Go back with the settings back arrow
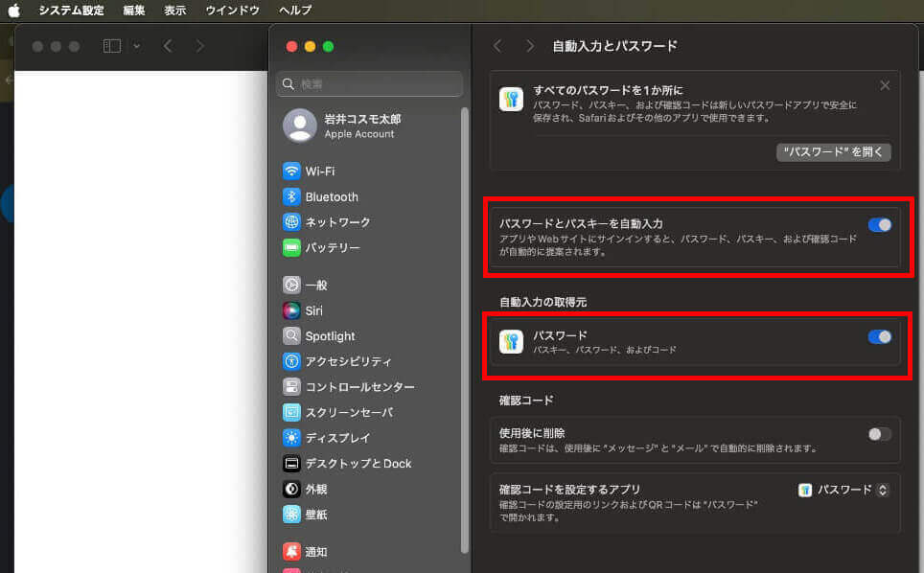Viewport: 924px width, 573px height. (x=497, y=46)
